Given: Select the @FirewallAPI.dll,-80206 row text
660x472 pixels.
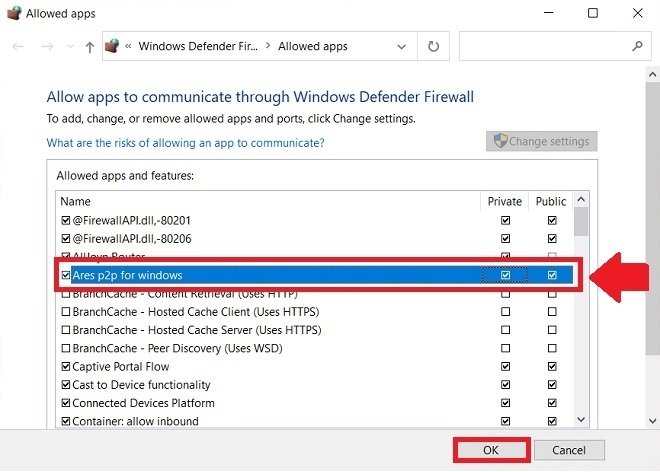Looking at the screenshot, I should [x=132, y=239].
